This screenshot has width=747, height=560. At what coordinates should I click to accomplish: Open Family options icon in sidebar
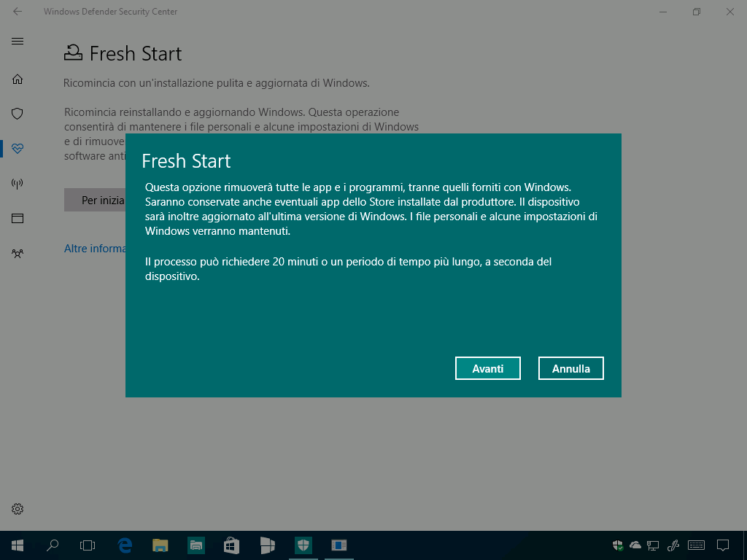click(x=18, y=253)
